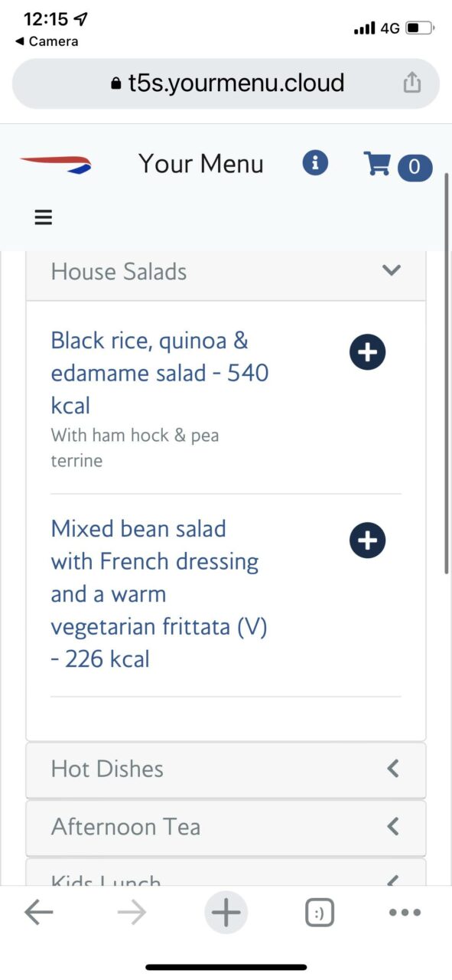This screenshot has width=452, height=980.
Task: Open the hamburger navigation menu
Action: tap(44, 217)
